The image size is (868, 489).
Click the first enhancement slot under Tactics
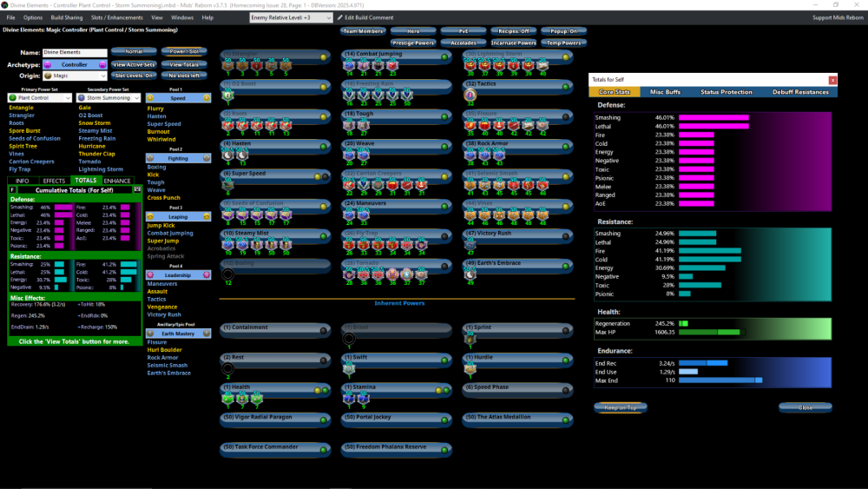(x=470, y=95)
